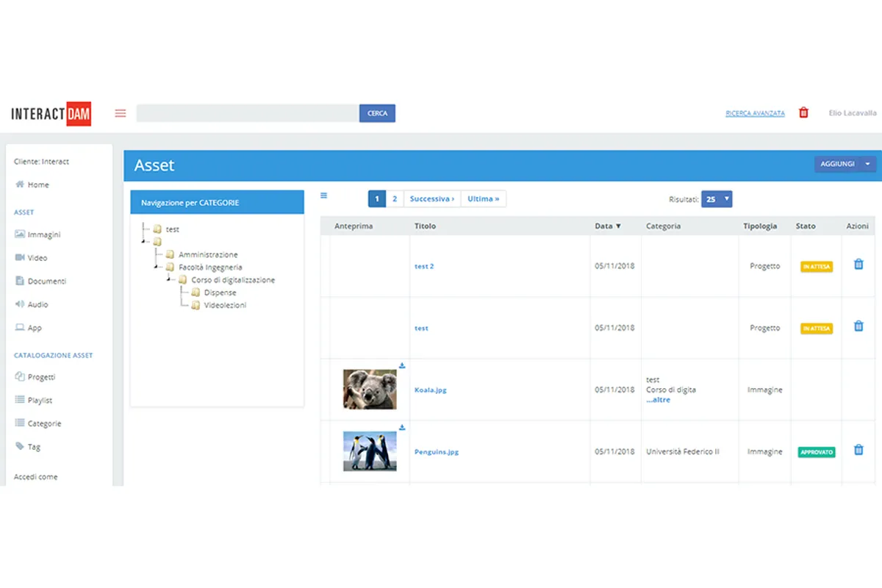Click the list view icon above table
The height and width of the screenshot is (588, 882).
pos(324,196)
